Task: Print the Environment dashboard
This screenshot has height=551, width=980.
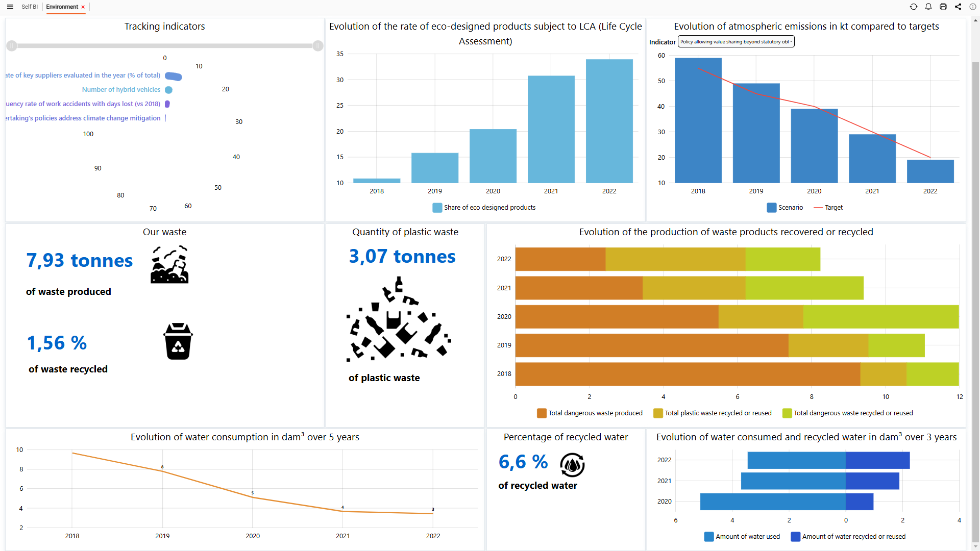Action: point(943,7)
